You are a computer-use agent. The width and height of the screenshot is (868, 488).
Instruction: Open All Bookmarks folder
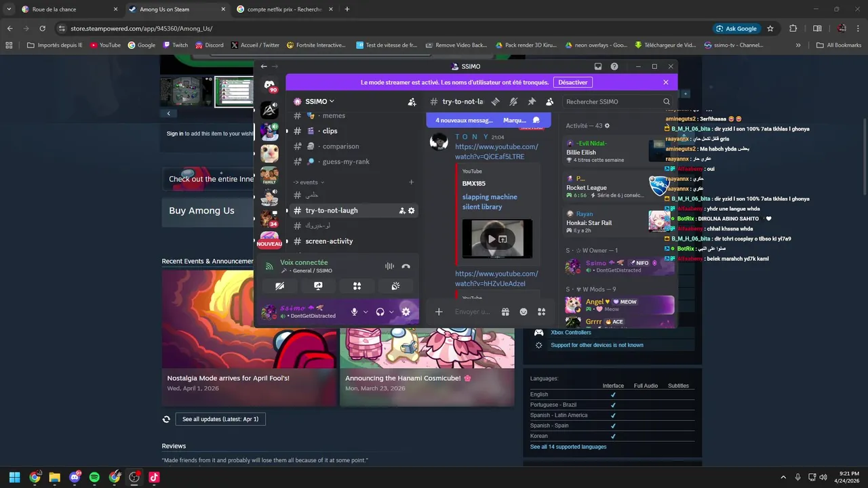click(x=839, y=45)
